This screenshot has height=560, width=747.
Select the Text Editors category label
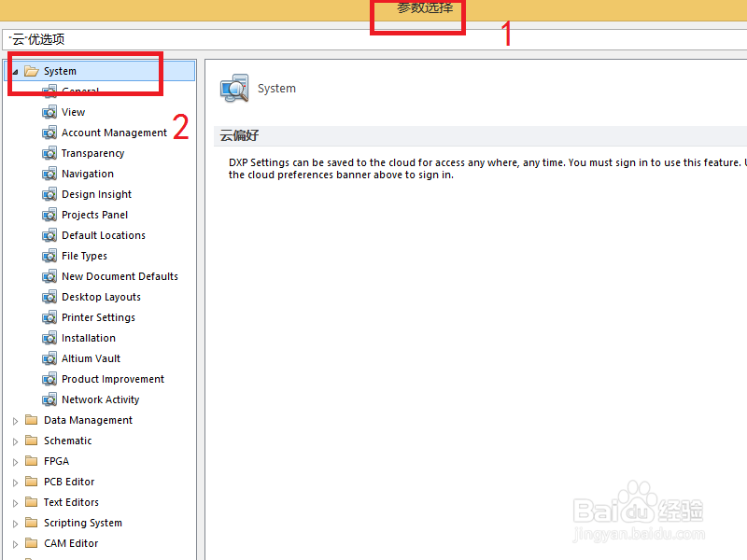point(72,502)
